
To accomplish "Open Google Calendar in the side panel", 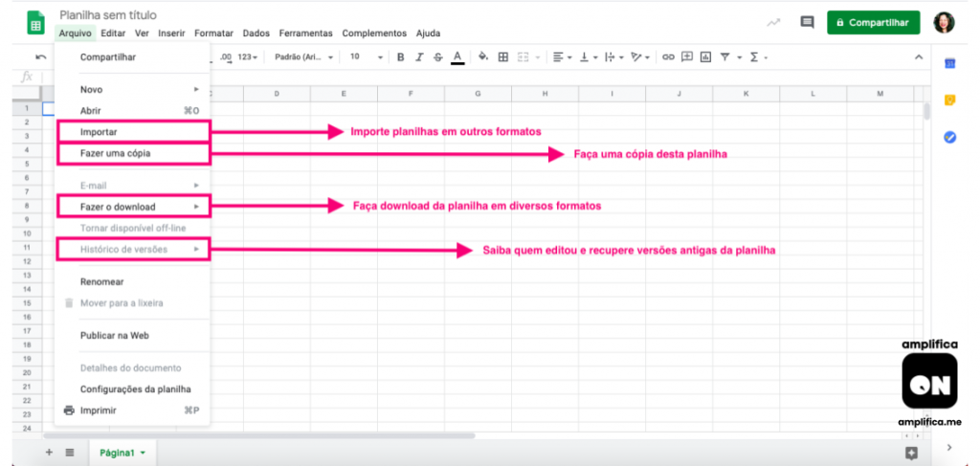I will 949,63.
